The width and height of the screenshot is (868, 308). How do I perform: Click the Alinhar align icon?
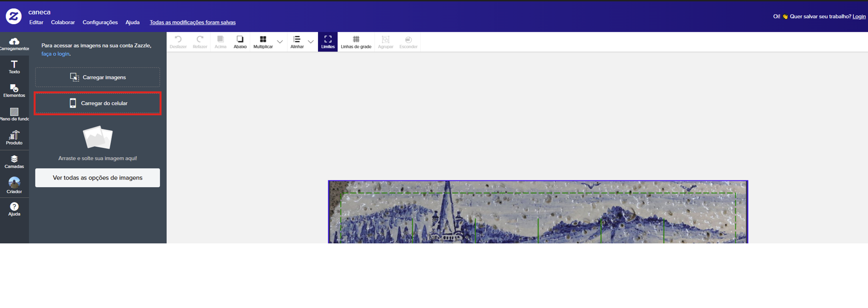pos(297,42)
